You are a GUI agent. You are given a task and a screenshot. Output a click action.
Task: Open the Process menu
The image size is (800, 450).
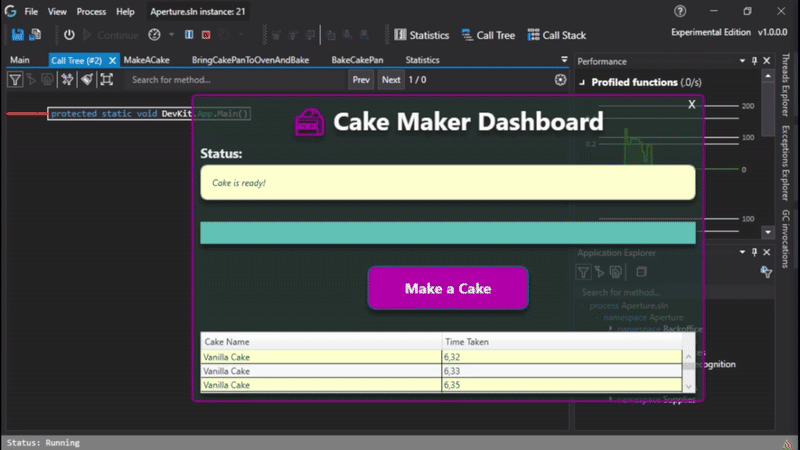tap(91, 11)
